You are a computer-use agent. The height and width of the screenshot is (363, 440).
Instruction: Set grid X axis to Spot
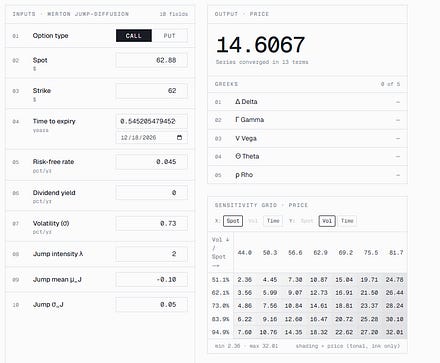233,221
